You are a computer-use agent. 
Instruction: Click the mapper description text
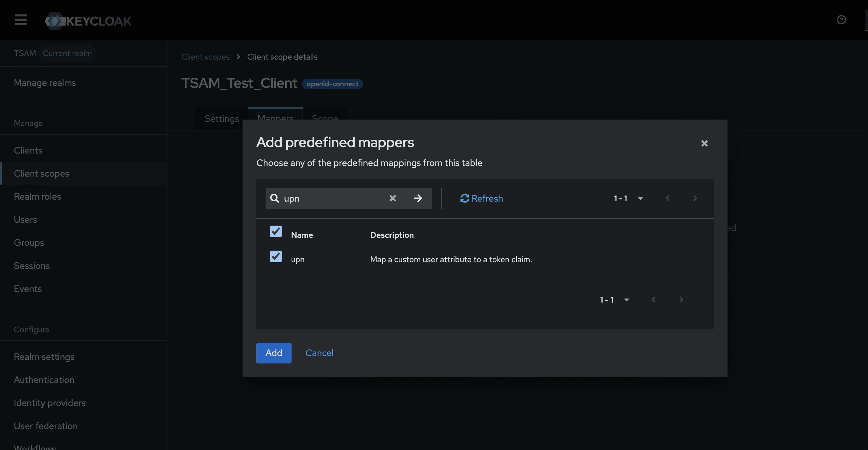click(x=451, y=260)
